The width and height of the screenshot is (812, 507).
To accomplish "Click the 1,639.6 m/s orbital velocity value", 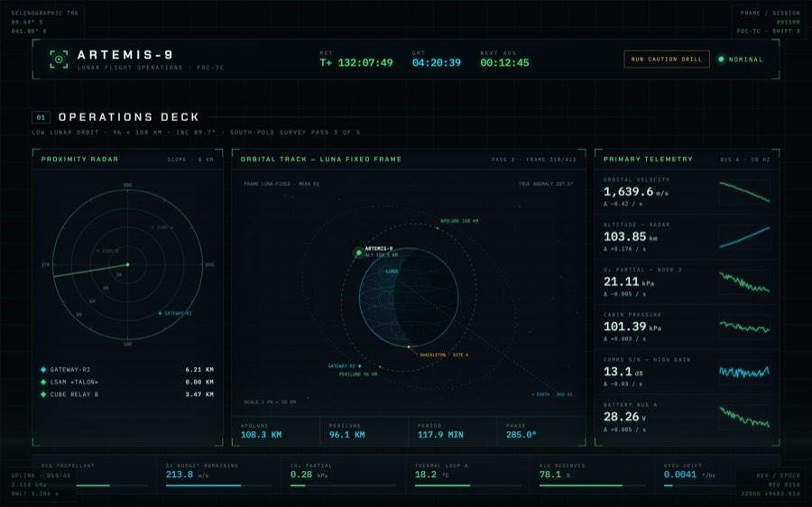I will (x=636, y=191).
